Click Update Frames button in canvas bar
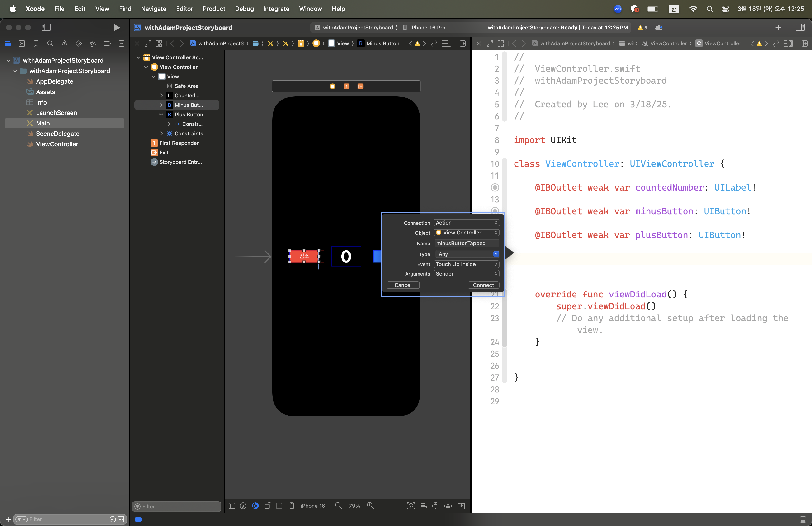 click(x=411, y=506)
